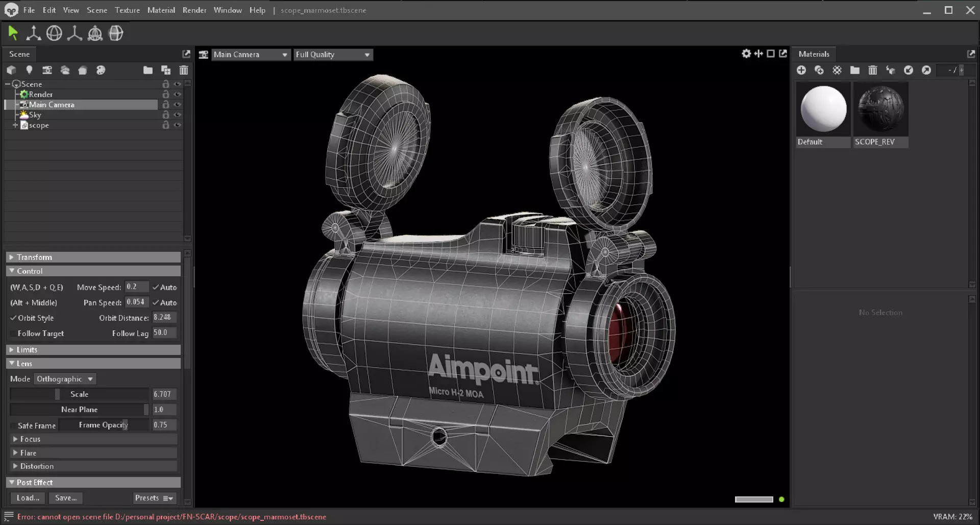Open the Scene menu
The width and height of the screenshot is (980, 525).
click(x=97, y=10)
